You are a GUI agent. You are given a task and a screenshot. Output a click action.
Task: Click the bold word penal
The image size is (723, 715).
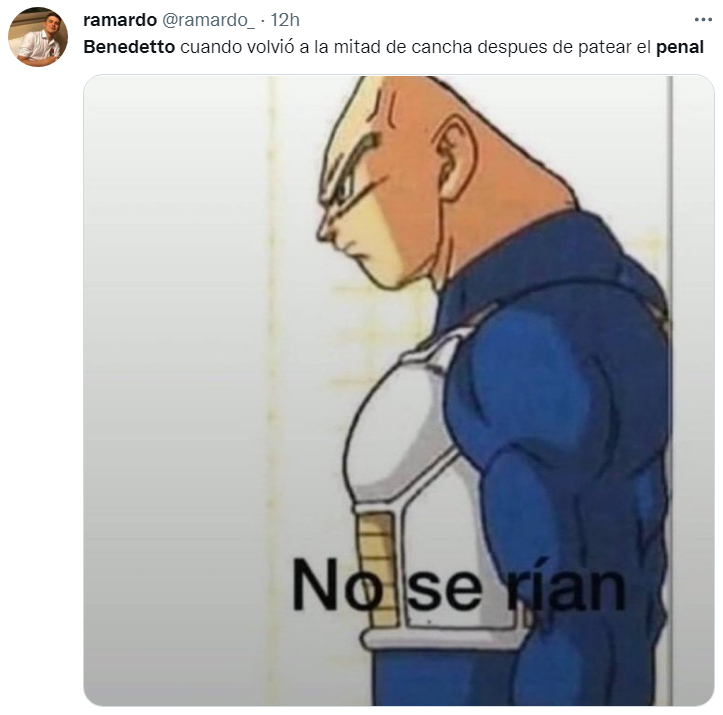point(680,47)
